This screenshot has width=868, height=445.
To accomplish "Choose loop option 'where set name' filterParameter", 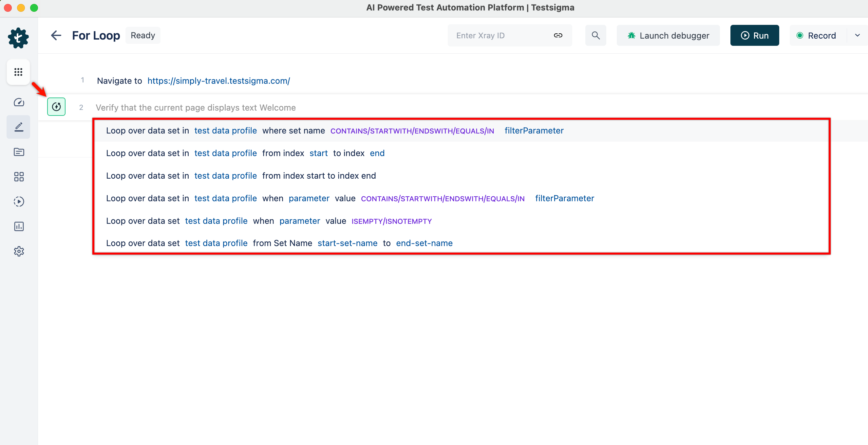I will (461, 131).
